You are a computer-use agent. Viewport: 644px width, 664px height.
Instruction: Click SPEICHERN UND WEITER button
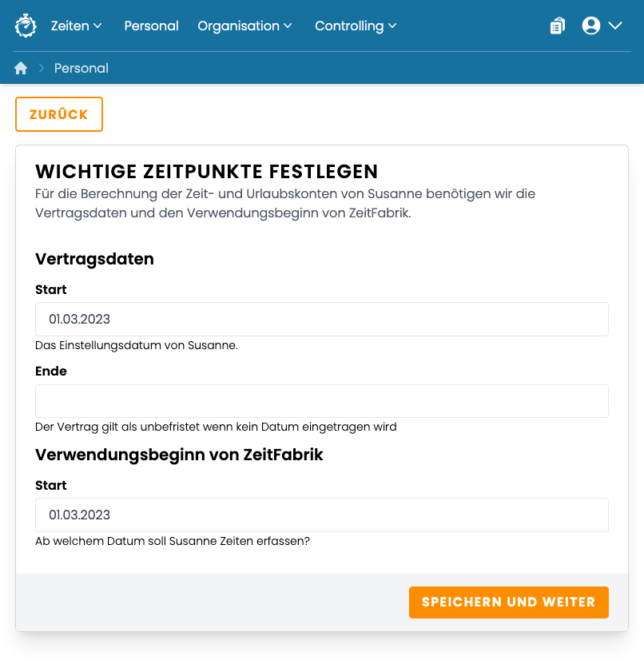point(508,602)
